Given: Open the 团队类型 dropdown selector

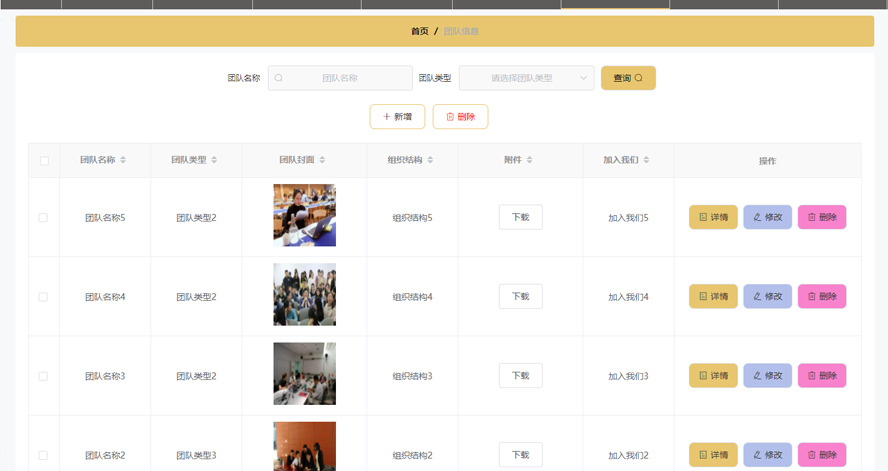Looking at the screenshot, I should (x=527, y=78).
